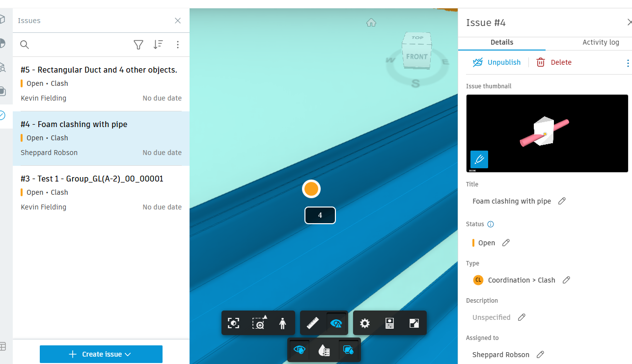Viewport: 632px width, 364px height.
Task: Click the Status info icon
Action: [490, 224]
